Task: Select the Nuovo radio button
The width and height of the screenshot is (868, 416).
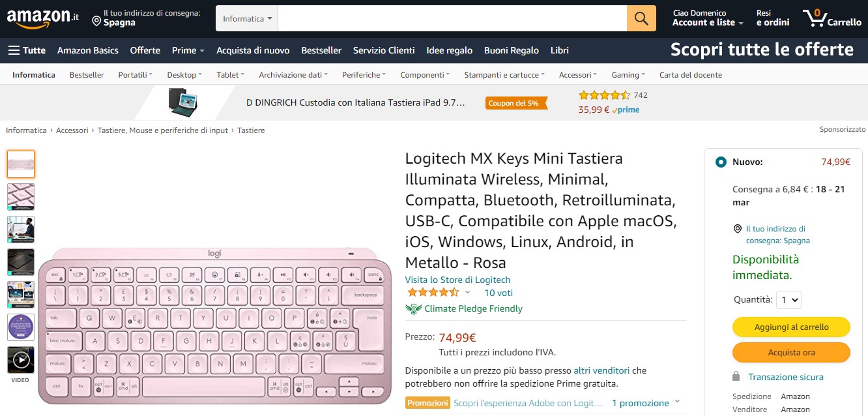Action: [x=721, y=162]
